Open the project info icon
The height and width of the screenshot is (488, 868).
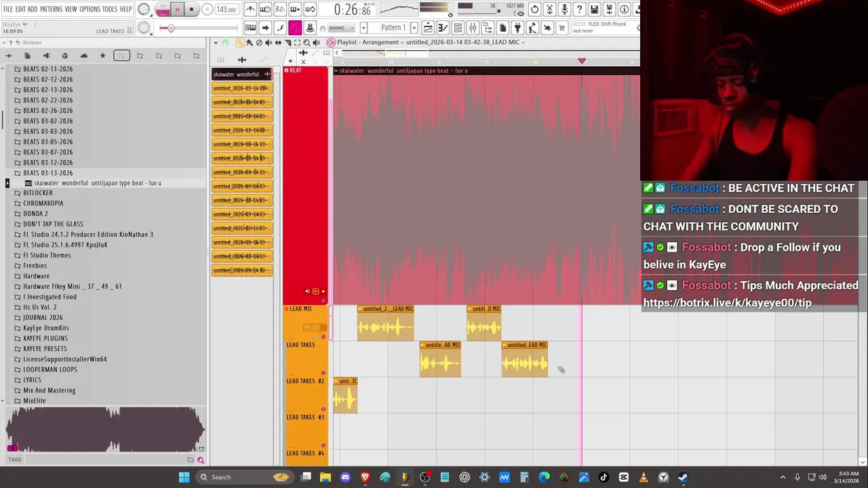coord(624,9)
